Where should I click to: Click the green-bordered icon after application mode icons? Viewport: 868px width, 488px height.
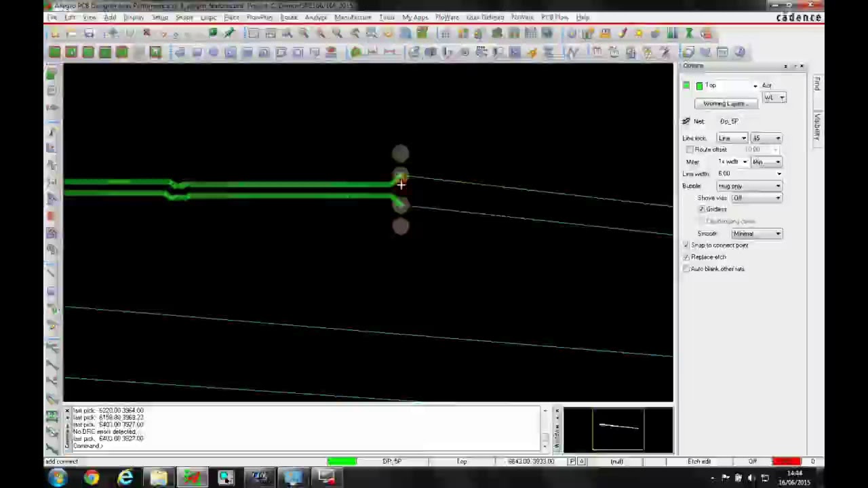point(155,52)
